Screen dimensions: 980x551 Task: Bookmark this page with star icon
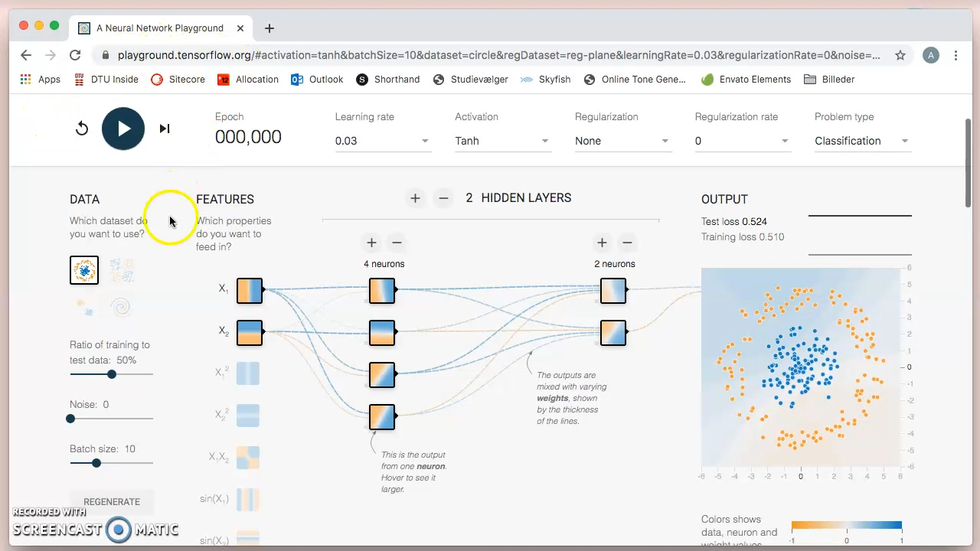(x=900, y=55)
